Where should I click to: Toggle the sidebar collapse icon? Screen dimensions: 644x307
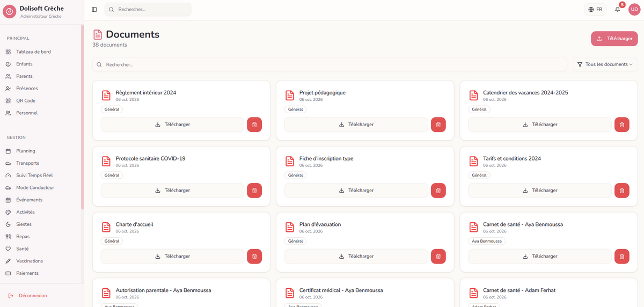[x=94, y=9]
